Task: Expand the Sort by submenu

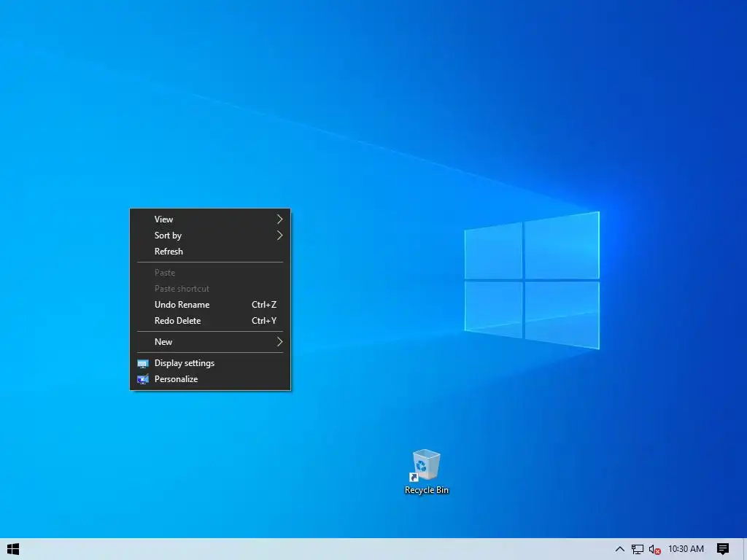Action: [210, 236]
